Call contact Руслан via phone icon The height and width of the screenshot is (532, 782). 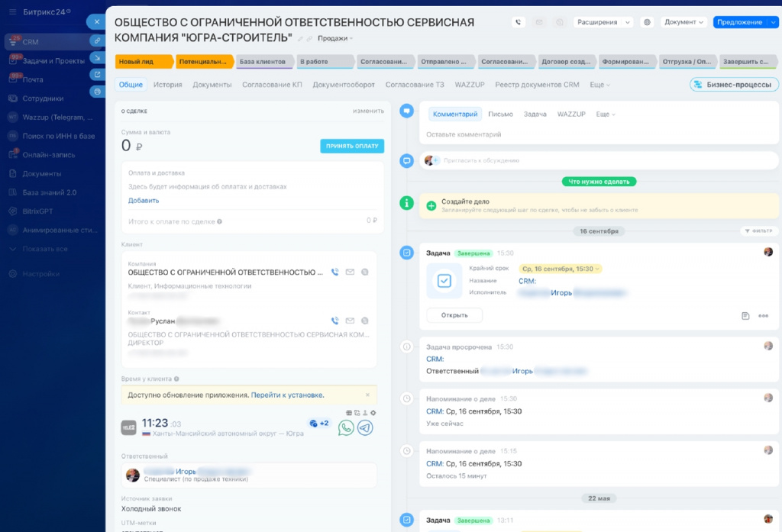tap(334, 321)
